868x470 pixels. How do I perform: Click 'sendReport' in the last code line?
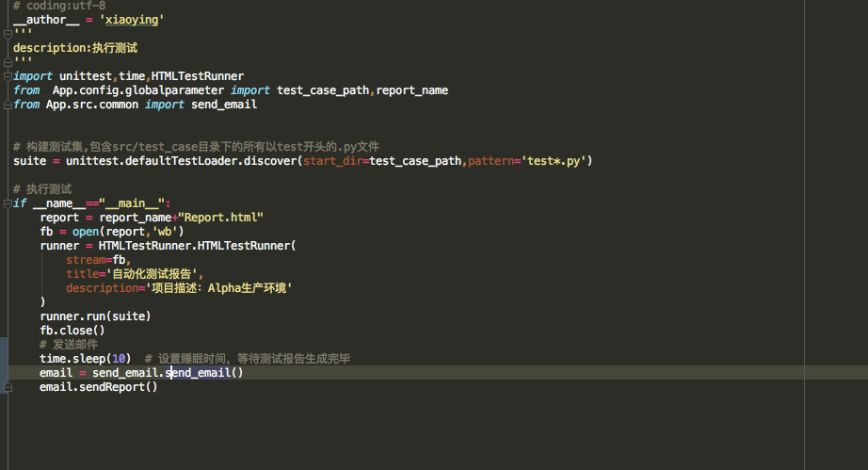click(112, 387)
